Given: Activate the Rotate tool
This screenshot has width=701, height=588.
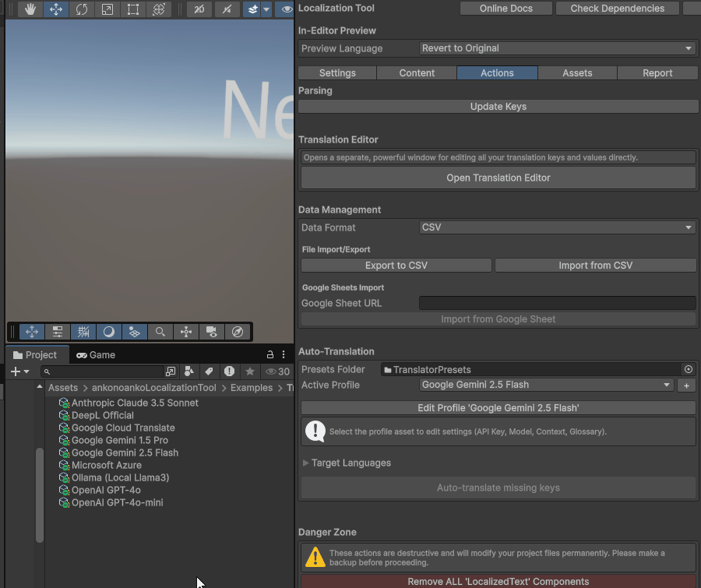Looking at the screenshot, I should tap(81, 9).
